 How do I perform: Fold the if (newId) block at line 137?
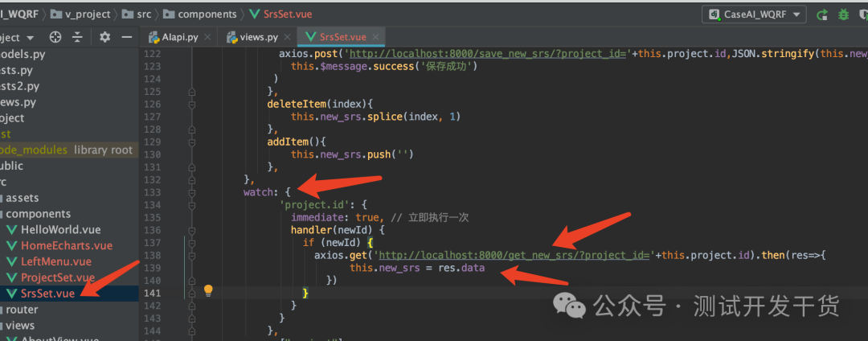[192, 243]
